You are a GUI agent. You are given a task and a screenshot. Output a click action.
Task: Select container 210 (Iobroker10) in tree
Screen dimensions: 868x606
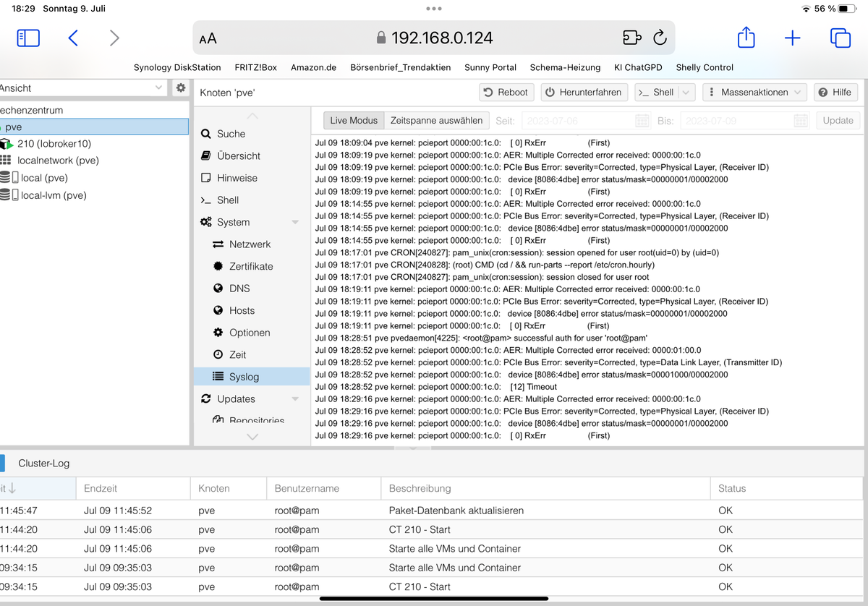click(x=94, y=144)
